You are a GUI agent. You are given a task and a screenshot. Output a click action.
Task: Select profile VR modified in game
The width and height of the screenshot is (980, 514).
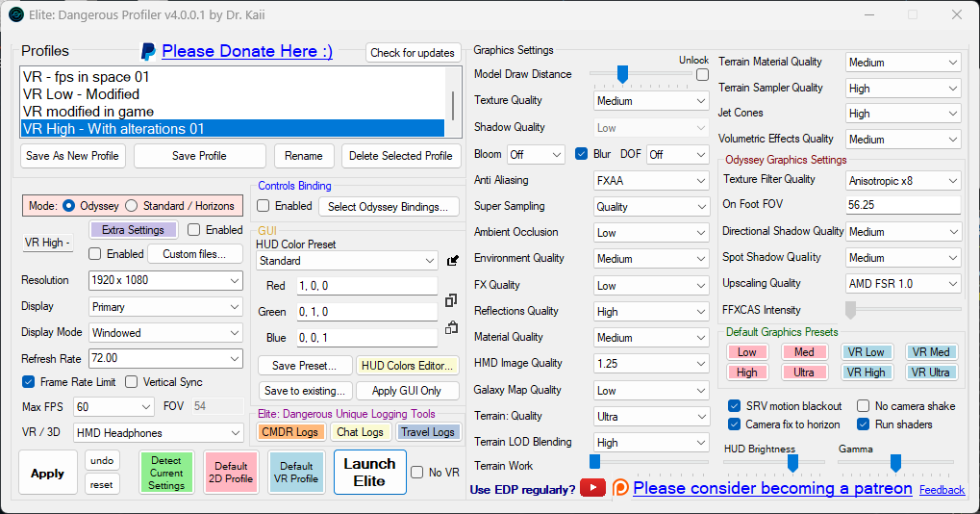(x=233, y=112)
